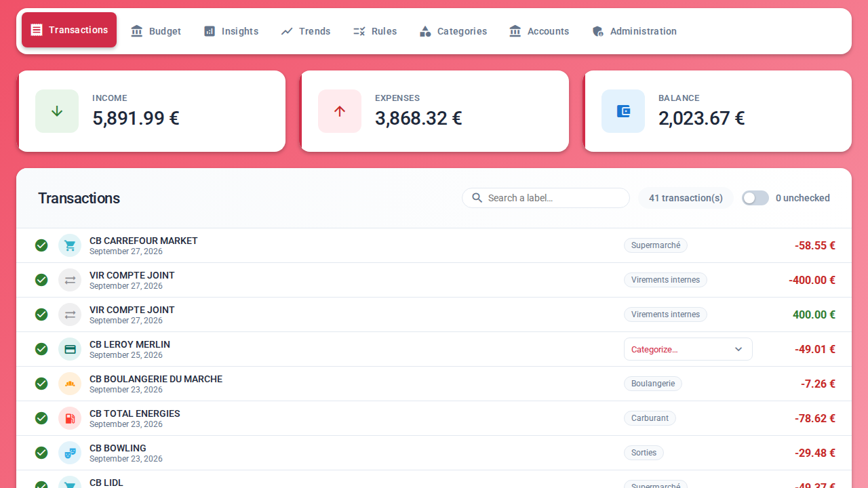
Task: Click the blue wallet balance icon
Action: [623, 111]
